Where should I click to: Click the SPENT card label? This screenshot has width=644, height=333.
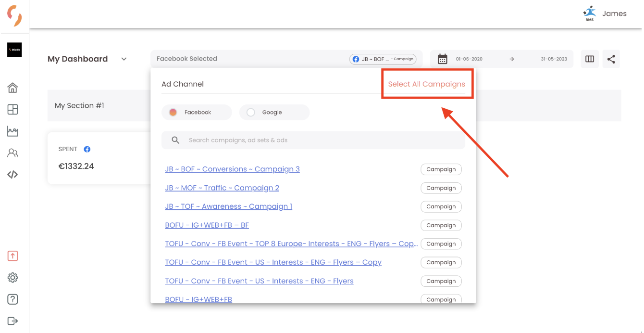68,149
